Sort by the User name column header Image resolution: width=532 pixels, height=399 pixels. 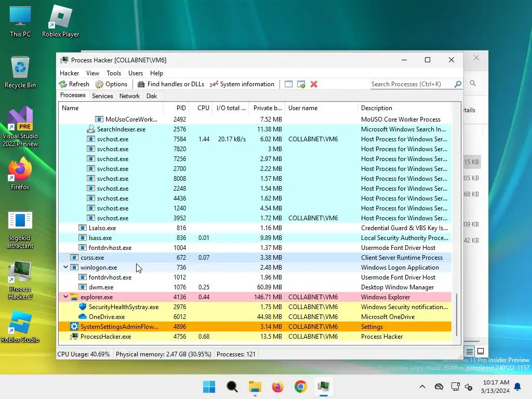(321, 108)
